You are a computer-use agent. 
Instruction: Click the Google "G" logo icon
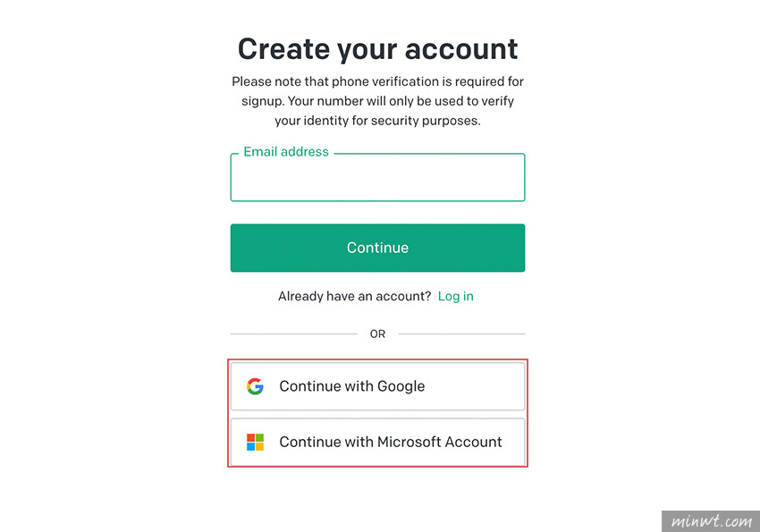tap(255, 386)
